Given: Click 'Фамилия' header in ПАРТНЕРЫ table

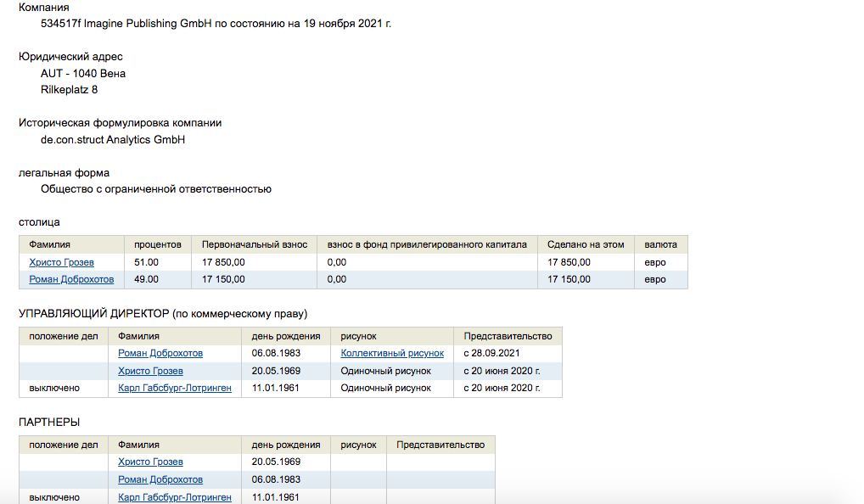Looking at the screenshot, I should (138, 445).
